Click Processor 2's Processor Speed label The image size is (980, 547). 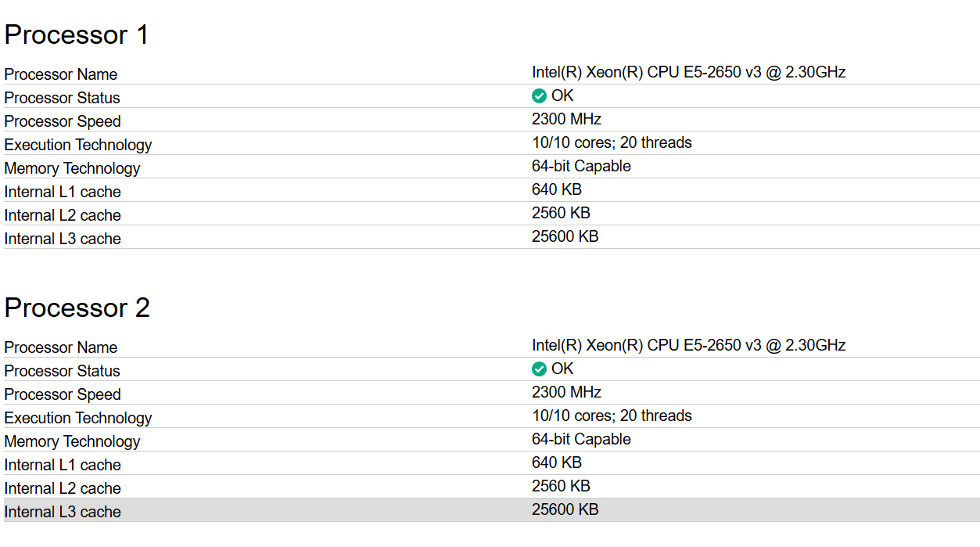click(63, 394)
